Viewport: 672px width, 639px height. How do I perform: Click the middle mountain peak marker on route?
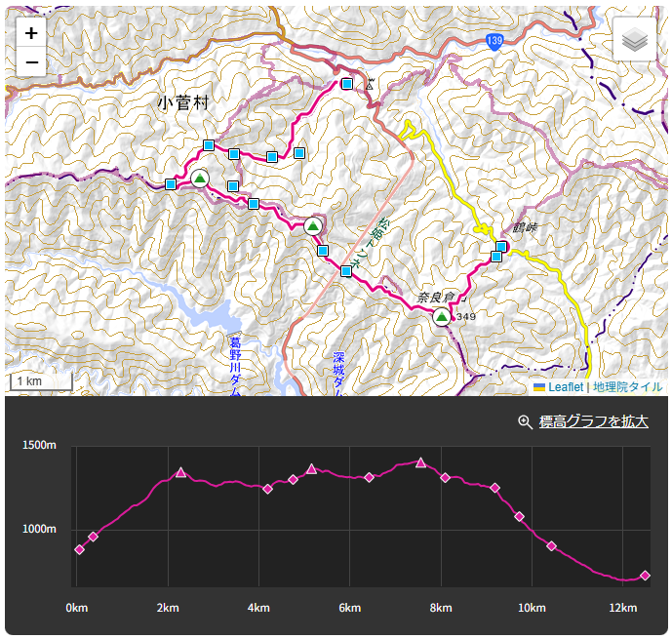[313, 226]
